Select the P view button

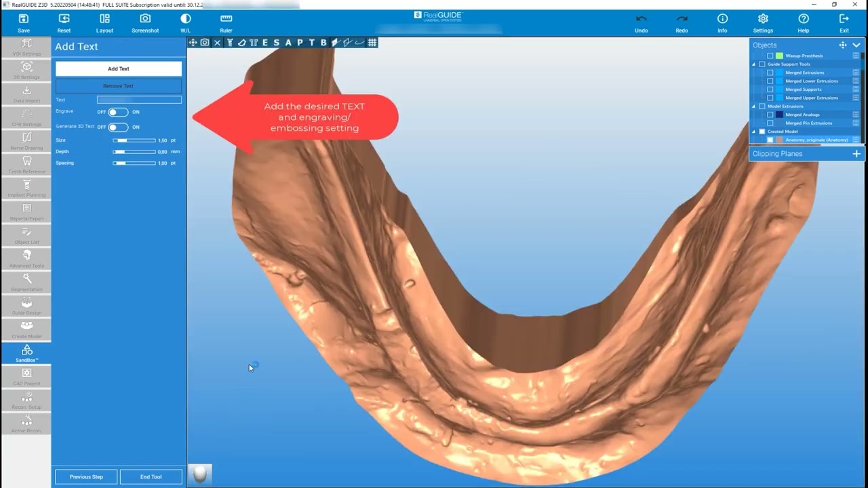click(x=300, y=43)
